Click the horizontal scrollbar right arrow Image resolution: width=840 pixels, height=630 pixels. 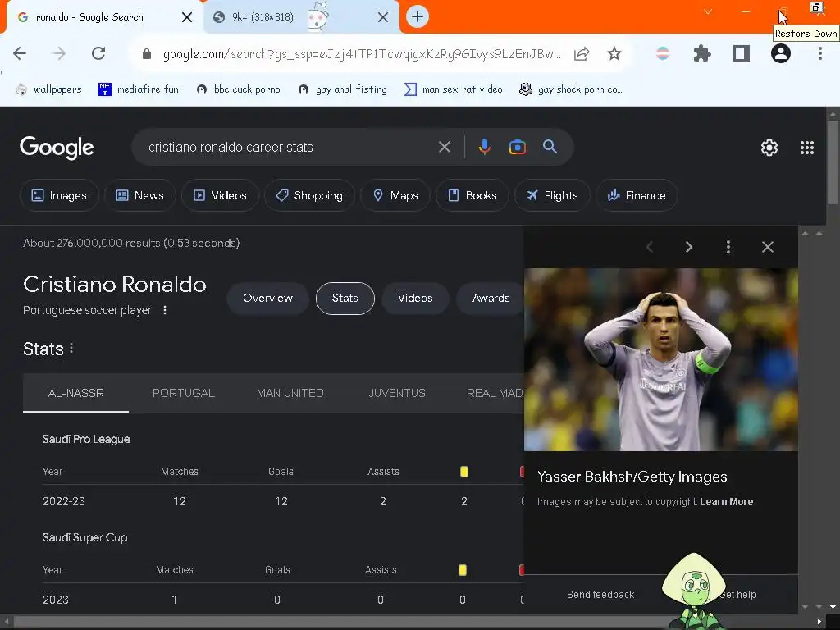(x=819, y=622)
